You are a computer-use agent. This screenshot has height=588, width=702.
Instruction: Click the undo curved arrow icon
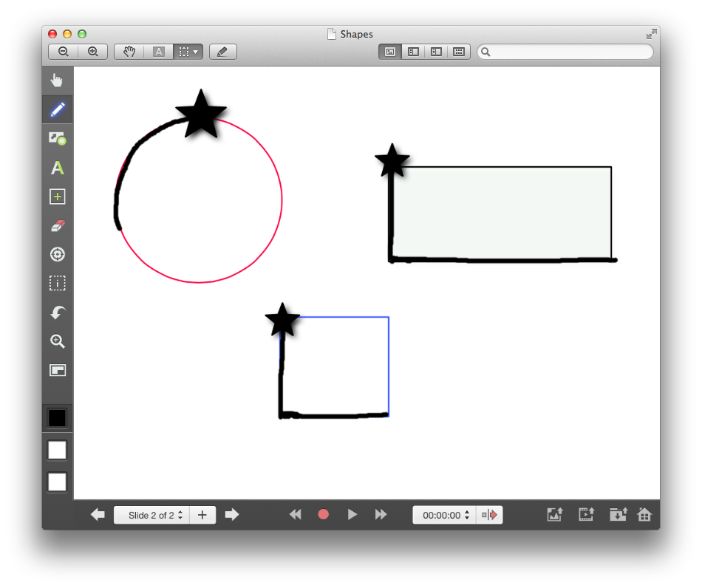click(x=57, y=312)
